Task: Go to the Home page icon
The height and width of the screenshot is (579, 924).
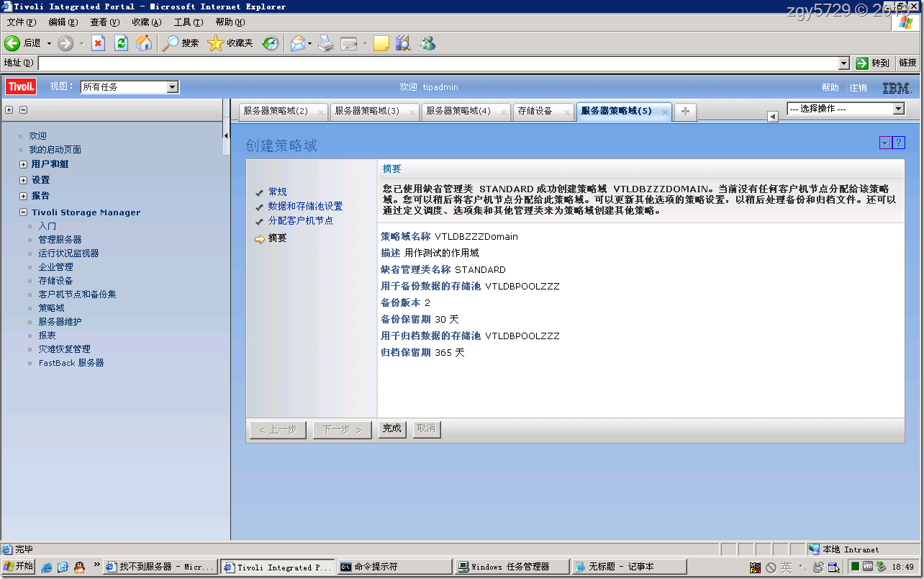Action: coord(145,43)
